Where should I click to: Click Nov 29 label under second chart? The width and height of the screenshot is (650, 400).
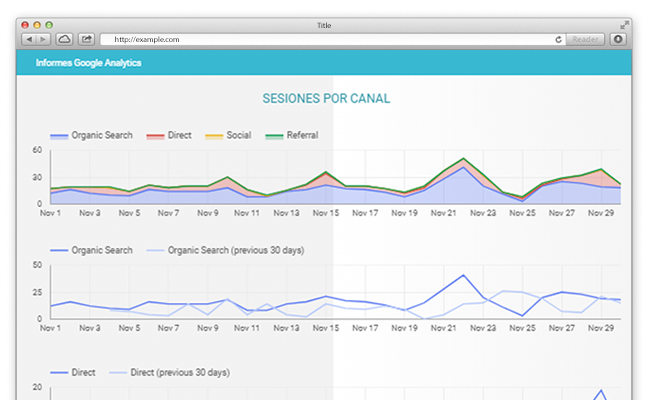pos(601,328)
